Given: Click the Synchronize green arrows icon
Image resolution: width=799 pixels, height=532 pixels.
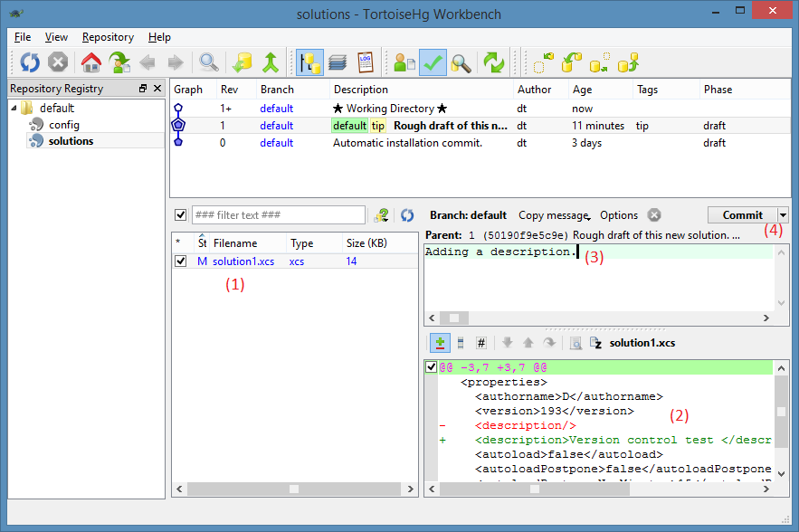Looking at the screenshot, I should (x=494, y=62).
